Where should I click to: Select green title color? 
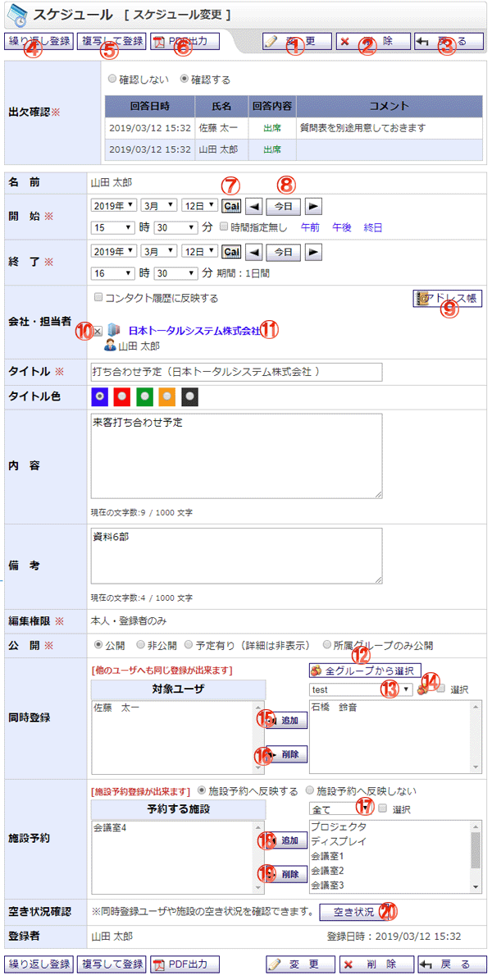point(145,397)
